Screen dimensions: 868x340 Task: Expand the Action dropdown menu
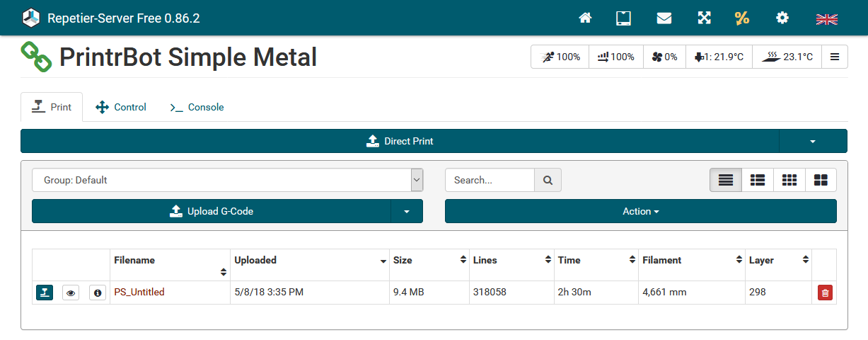pyautogui.click(x=640, y=211)
